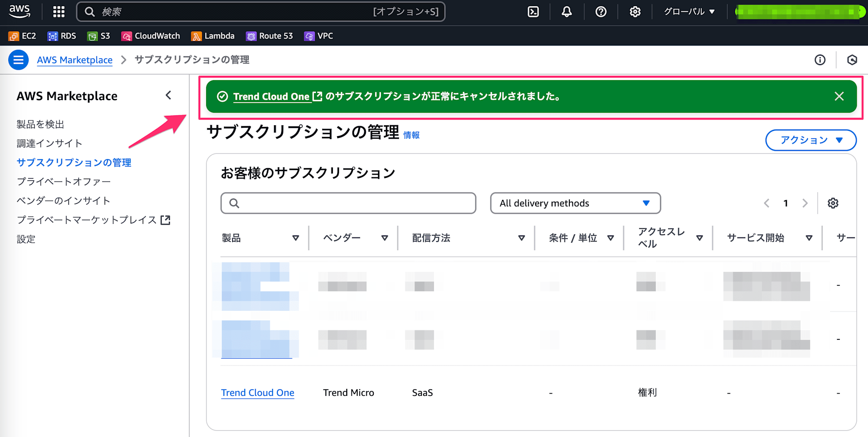868x437 pixels.
Task: Open the notifications bell icon
Action: 566,12
